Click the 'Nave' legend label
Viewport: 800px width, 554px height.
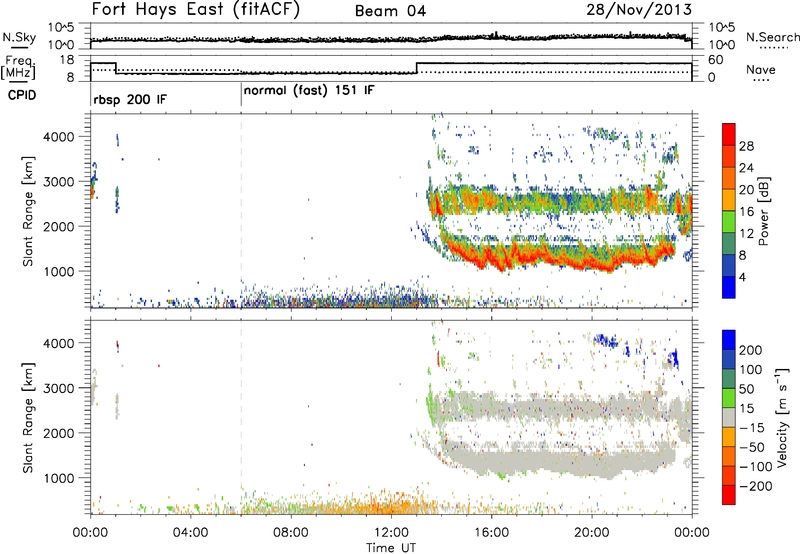tap(760, 69)
